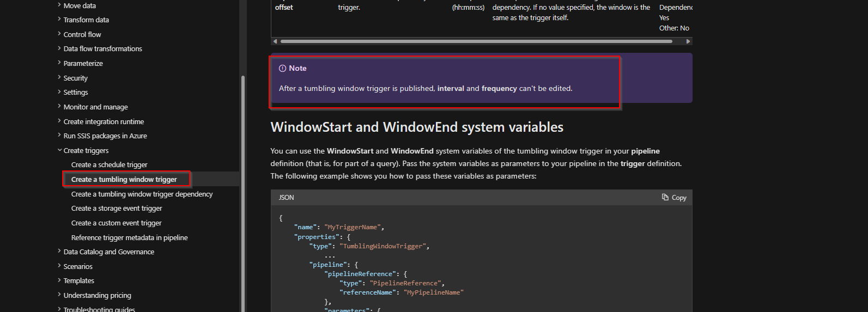The height and width of the screenshot is (312, 868).
Task: Expand the Transform data section
Action: point(86,20)
